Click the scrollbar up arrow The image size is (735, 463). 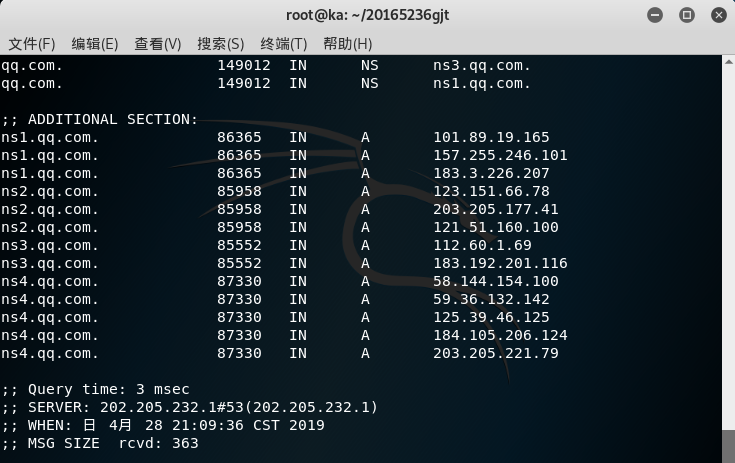[x=728, y=62]
